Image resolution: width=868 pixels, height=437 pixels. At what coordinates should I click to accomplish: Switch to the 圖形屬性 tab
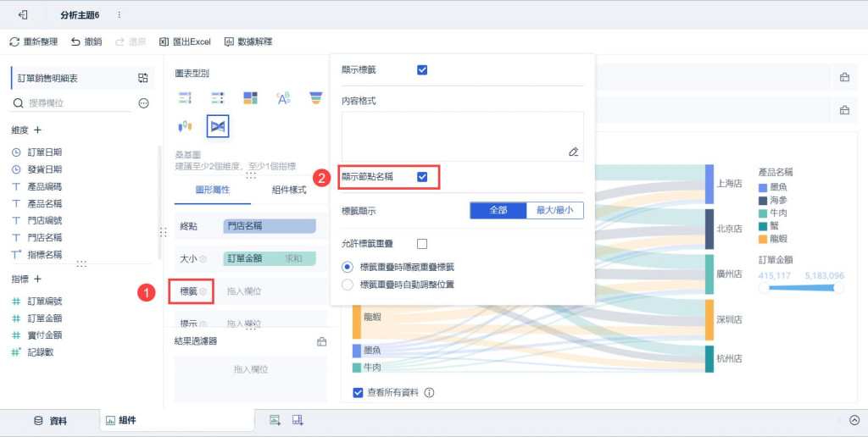click(x=213, y=190)
